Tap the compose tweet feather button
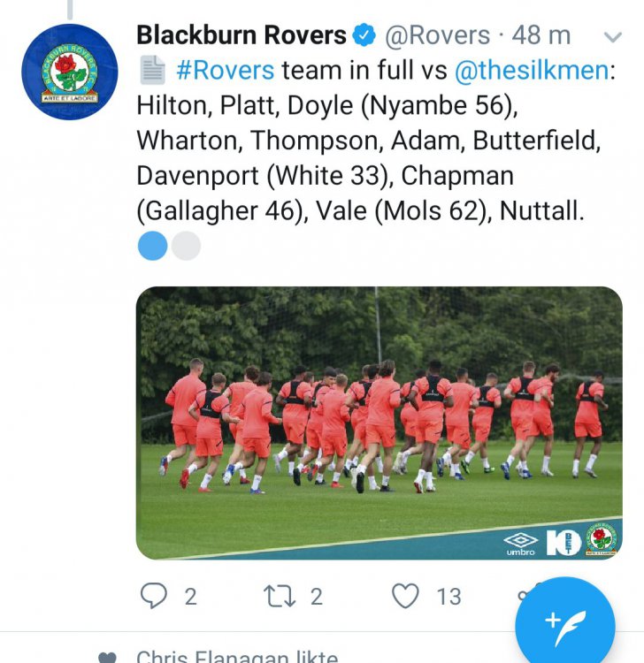 coord(565,625)
